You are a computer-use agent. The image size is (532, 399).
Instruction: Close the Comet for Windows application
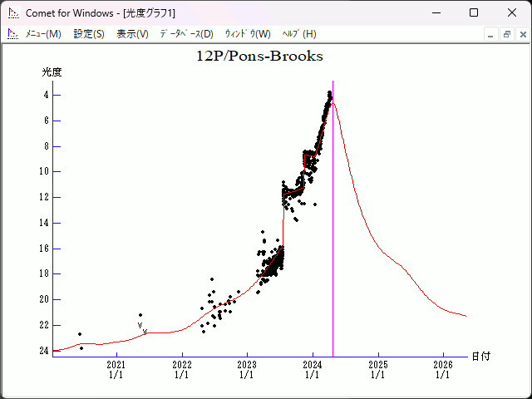pyautogui.click(x=512, y=13)
